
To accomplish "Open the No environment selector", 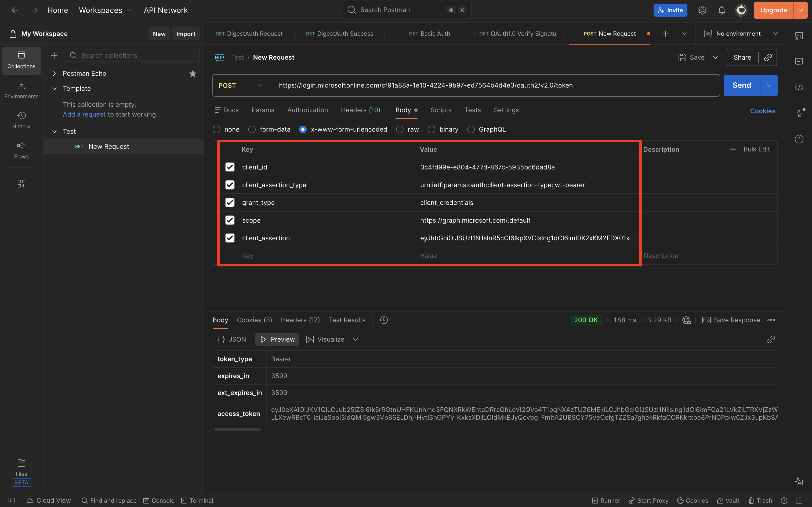I will tap(740, 34).
